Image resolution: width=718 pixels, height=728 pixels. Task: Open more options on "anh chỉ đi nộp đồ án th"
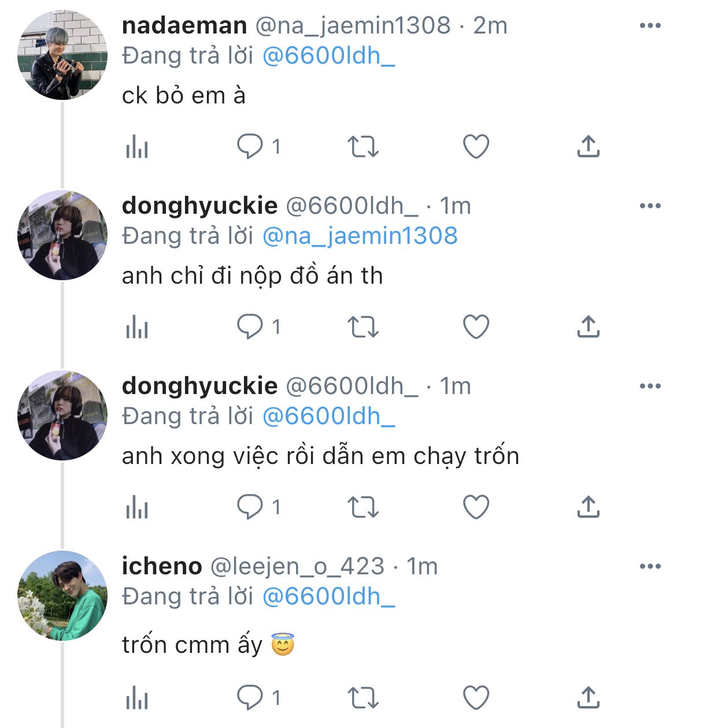[650, 206]
